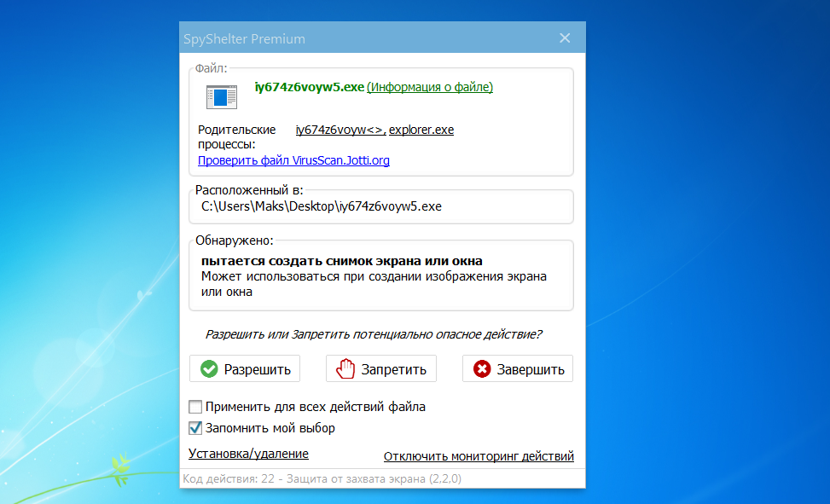Uncheck 'Запомнить мой выбор' checkbox
Viewport: 830px width, 504px height.
click(x=195, y=428)
